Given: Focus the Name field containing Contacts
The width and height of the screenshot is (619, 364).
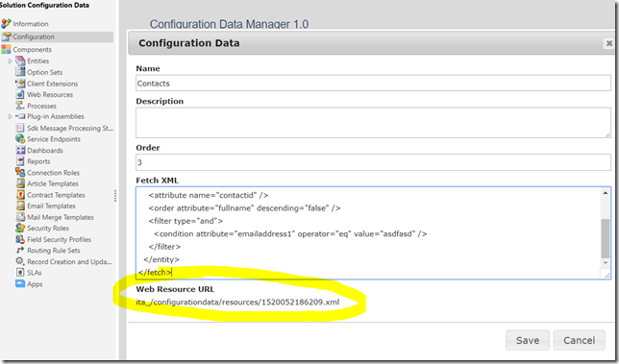Looking at the screenshot, I should point(373,84).
